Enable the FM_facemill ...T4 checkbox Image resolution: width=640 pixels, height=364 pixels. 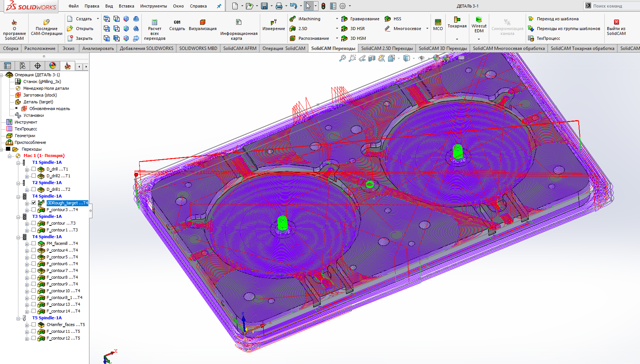tap(34, 243)
